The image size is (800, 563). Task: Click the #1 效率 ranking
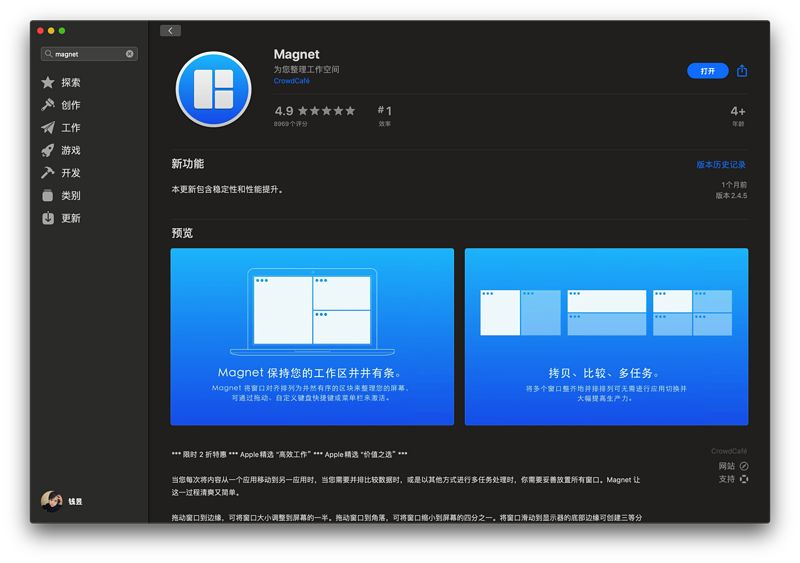pos(385,115)
